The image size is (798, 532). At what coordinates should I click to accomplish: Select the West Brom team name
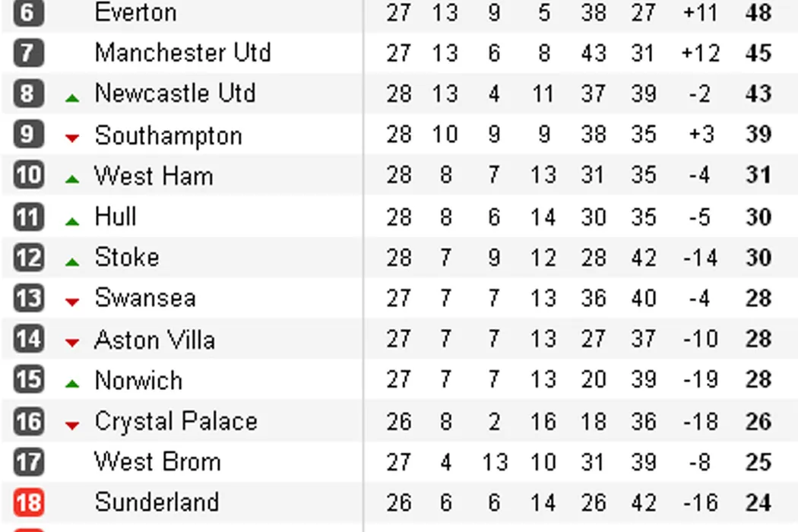(157, 461)
